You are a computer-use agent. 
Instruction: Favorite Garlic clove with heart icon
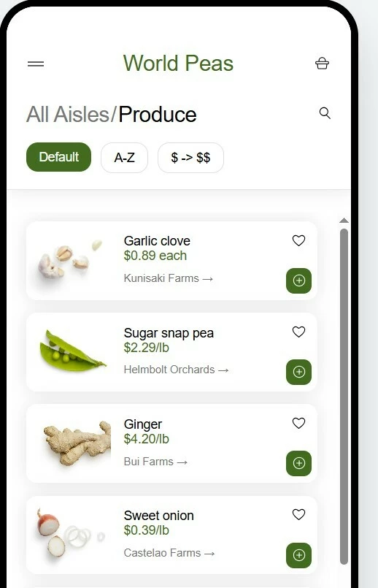(298, 240)
